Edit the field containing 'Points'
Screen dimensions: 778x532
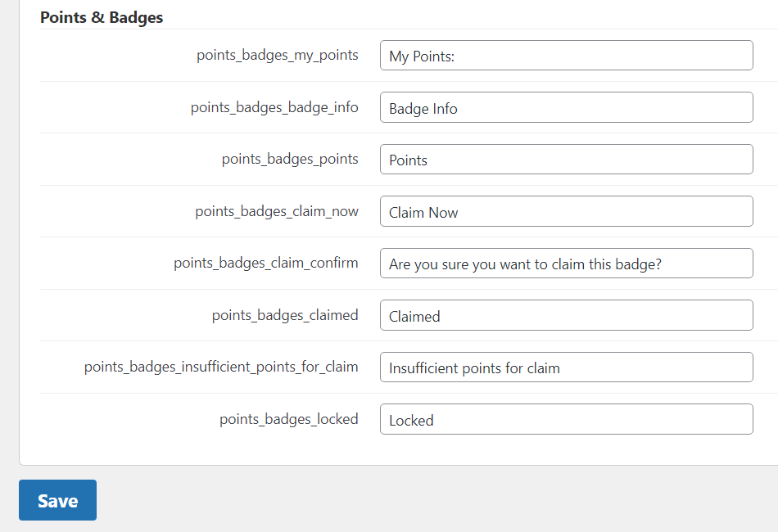point(567,159)
